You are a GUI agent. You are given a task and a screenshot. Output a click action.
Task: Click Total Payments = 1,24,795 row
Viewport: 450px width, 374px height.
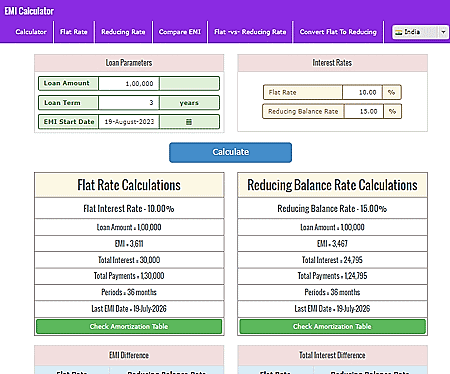point(332,276)
